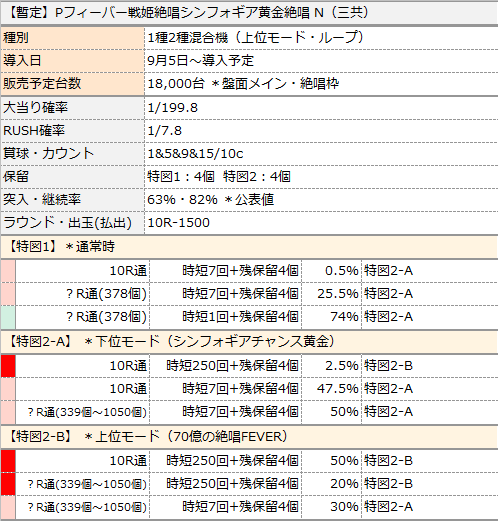Click '?R通(339個~1050個)' in the 30% row
The image size is (498, 521).
coord(87,507)
